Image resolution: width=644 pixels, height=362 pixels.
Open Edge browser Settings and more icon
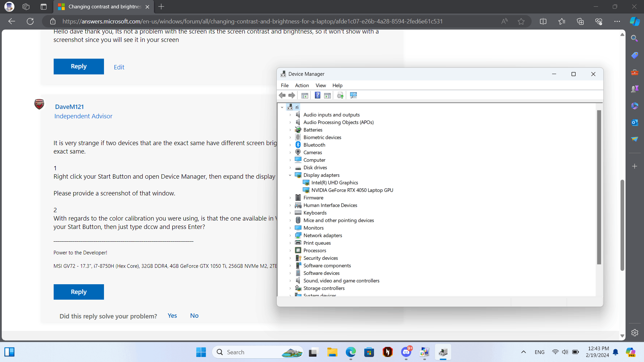617,21
